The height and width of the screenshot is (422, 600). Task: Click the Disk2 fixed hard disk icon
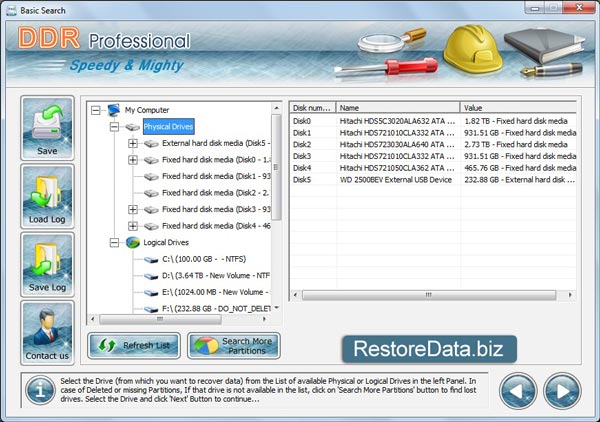151,193
